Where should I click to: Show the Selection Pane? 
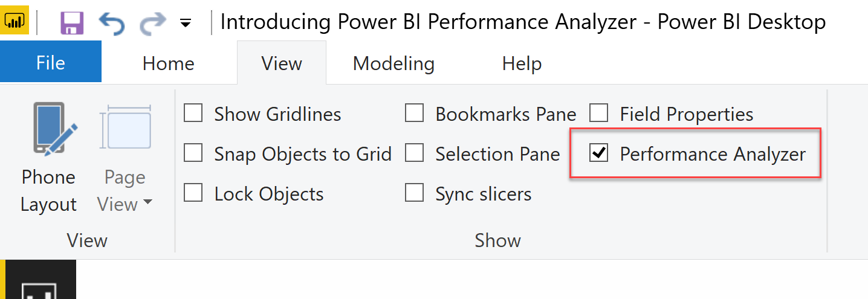(x=414, y=153)
